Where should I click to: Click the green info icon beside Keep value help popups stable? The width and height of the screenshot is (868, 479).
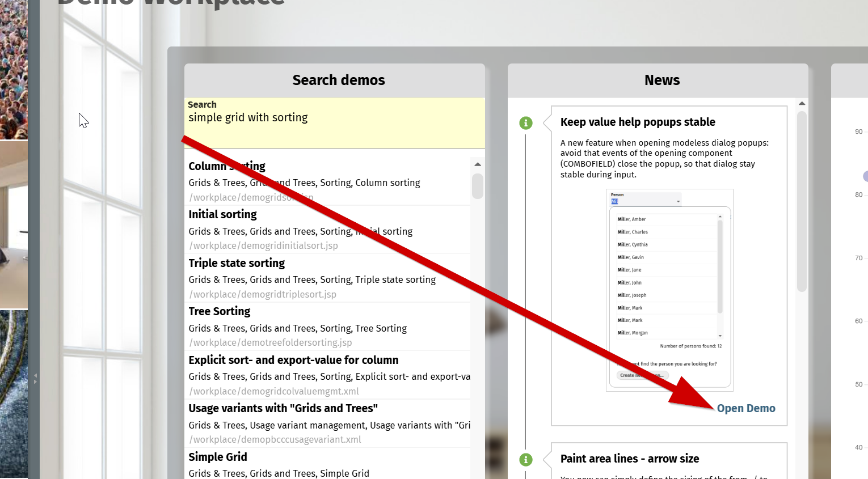[x=526, y=123]
